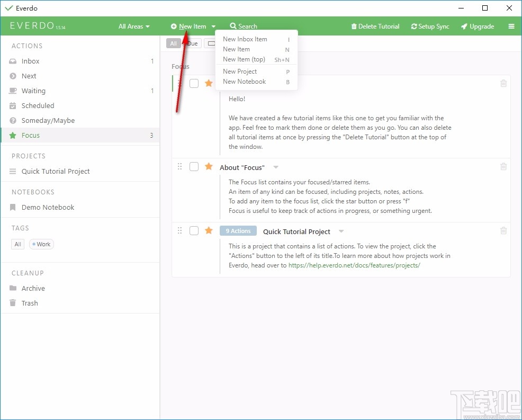Click the Next arrow icon in sidebar
This screenshot has height=420, width=522.
(13, 76)
